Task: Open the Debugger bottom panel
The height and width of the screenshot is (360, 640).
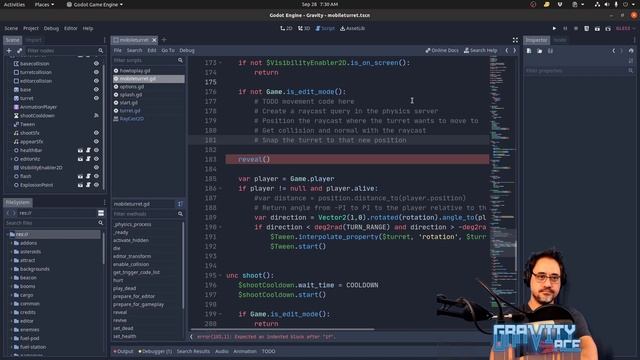Action: (x=155, y=351)
